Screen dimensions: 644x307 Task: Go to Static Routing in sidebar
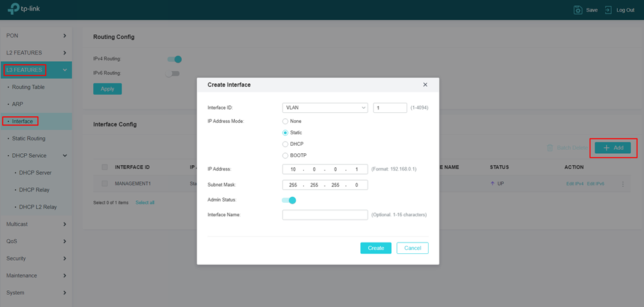pyautogui.click(x=29, y=138)
